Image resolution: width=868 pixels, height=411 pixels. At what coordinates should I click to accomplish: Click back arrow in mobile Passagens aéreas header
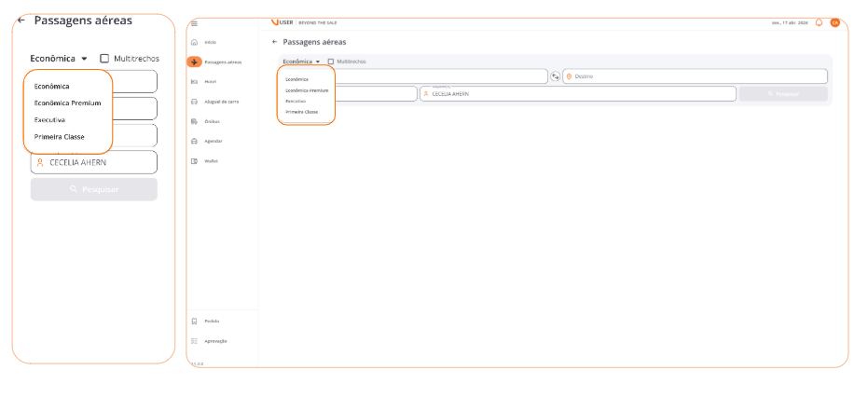pyautogui.click(x=21, y=20)
